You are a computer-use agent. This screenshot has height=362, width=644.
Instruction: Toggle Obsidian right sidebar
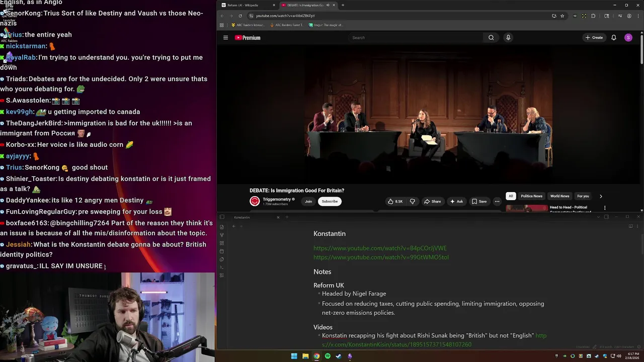[x=606, y=217]
